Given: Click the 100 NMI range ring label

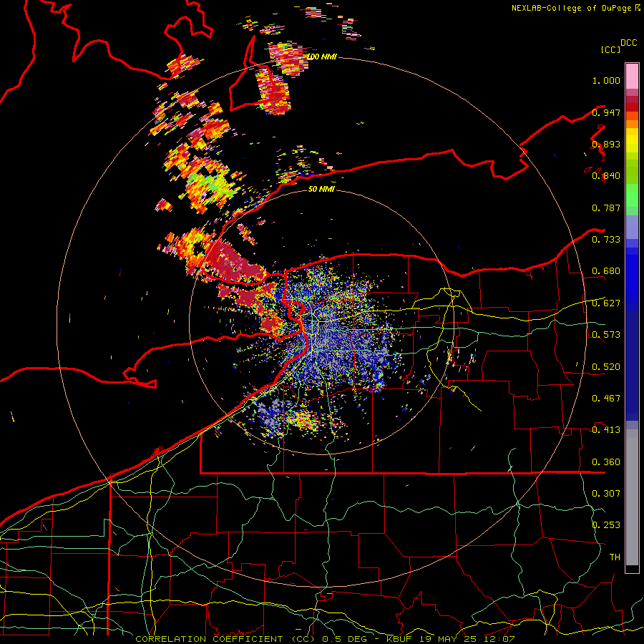Looking at the screenshot, I should point(321,57).
